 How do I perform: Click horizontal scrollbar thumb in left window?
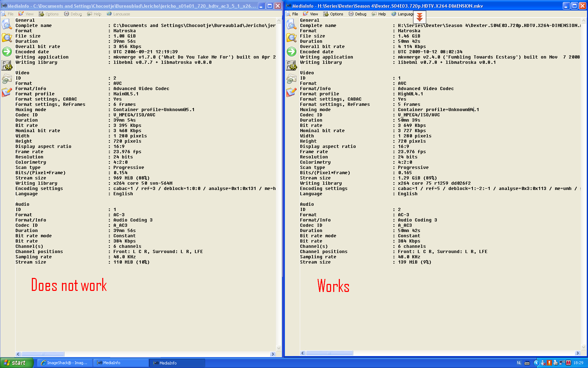pyautogui.click(x=43, y=354)
